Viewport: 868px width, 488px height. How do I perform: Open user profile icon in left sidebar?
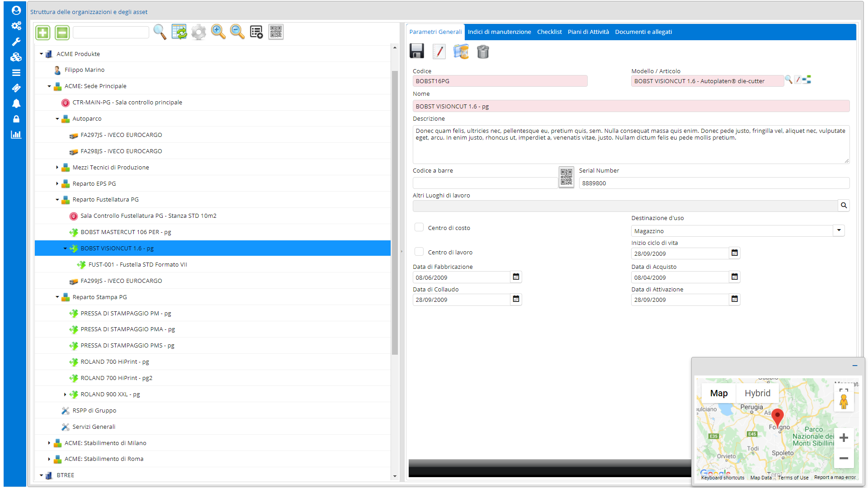click(x=16, y=10)
